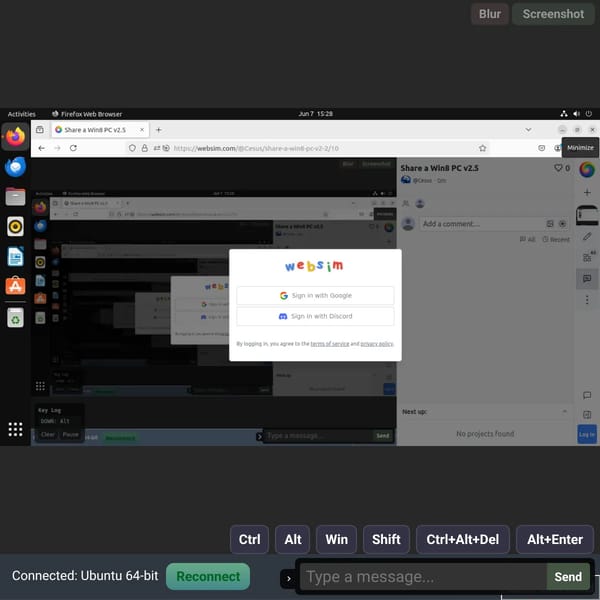Open the Firefox Web Browser app menu
600x600 pixels.
point(87,114)
